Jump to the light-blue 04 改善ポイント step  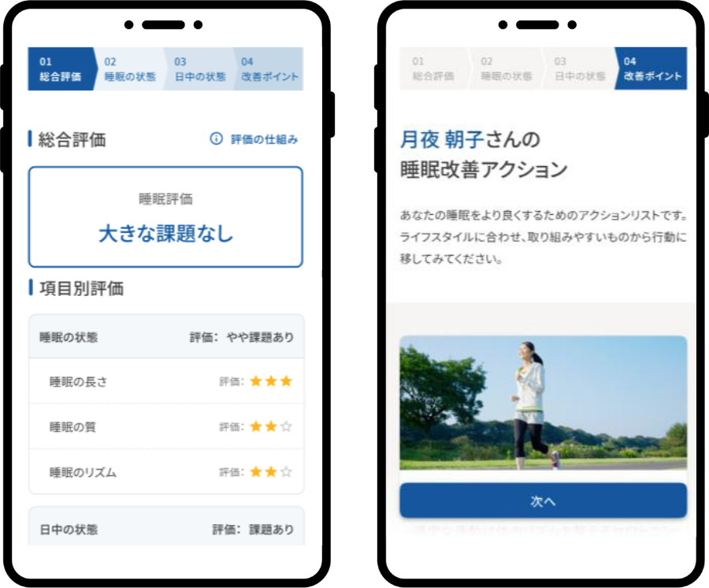(269, 69)
